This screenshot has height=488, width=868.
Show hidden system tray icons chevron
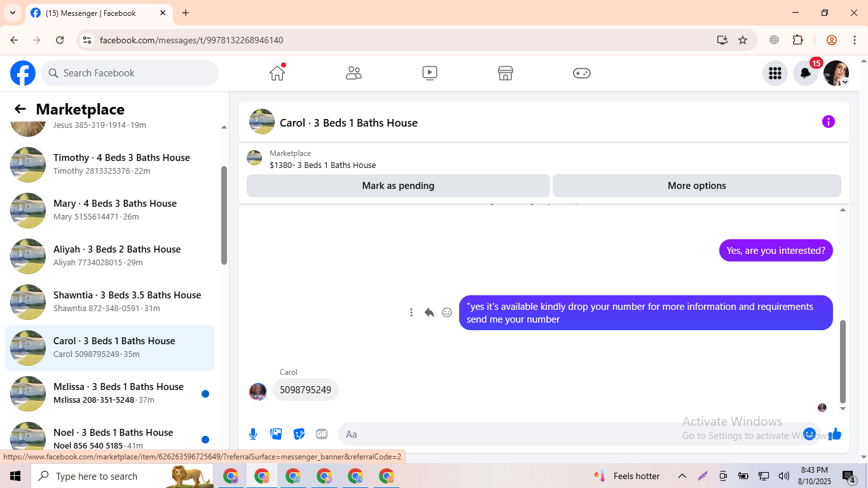pos(682,476)
